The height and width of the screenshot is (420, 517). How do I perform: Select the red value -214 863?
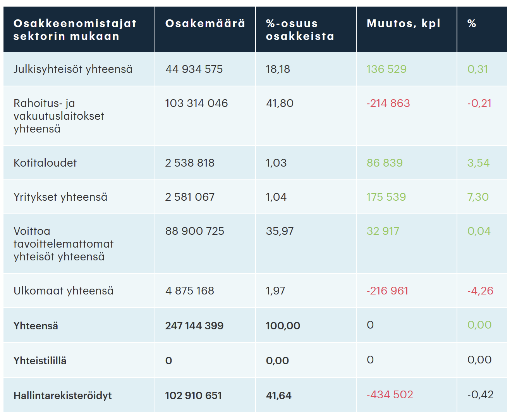(x=388, y=103)
